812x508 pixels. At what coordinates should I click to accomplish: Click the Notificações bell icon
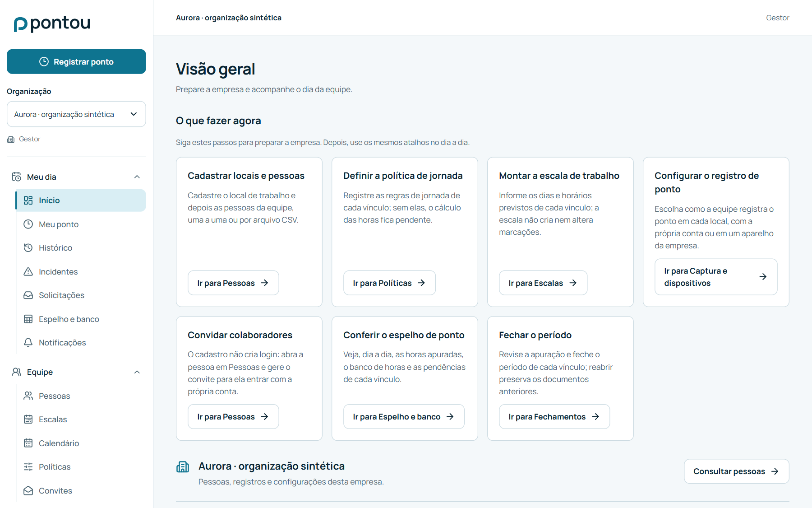coord(28,343)
